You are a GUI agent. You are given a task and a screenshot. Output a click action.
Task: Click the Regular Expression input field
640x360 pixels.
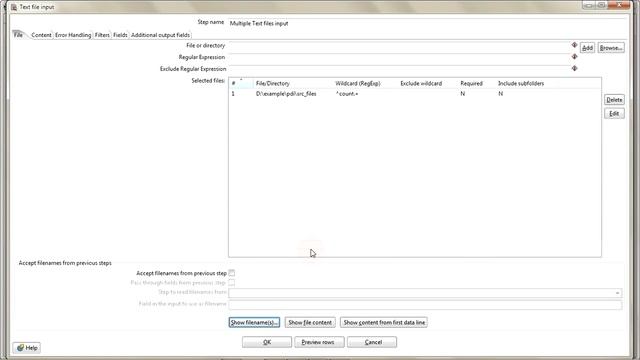coord(399,57)
